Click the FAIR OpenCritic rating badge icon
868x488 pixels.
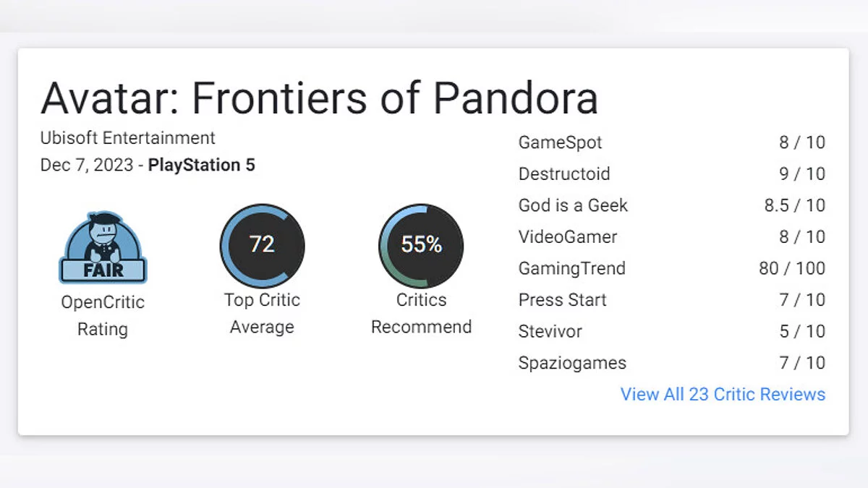click(103, 248)
